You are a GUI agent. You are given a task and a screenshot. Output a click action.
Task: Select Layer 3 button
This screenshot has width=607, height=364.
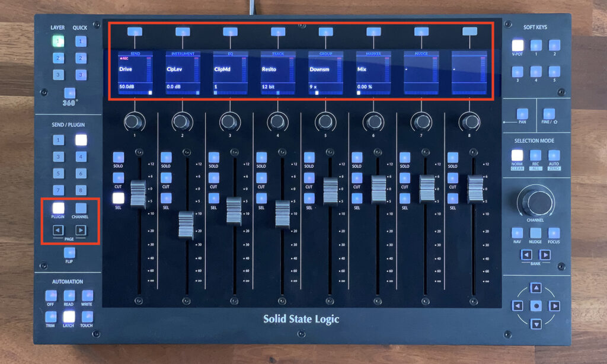coord(58,75)
